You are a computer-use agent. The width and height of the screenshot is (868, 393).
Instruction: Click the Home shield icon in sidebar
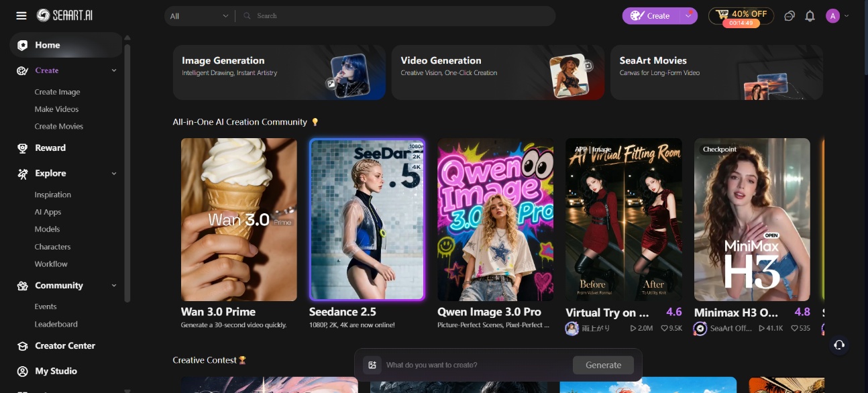pyautogui.click(x=23, y=45)
